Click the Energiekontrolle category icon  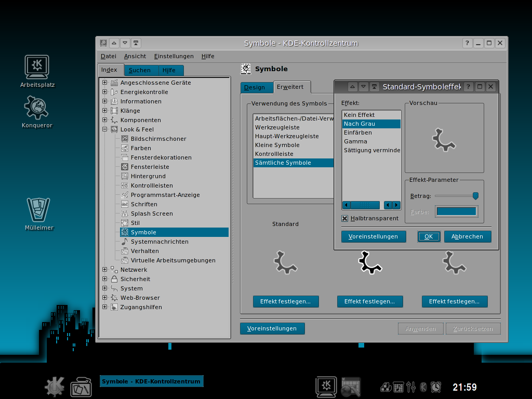tap(114, 92)
